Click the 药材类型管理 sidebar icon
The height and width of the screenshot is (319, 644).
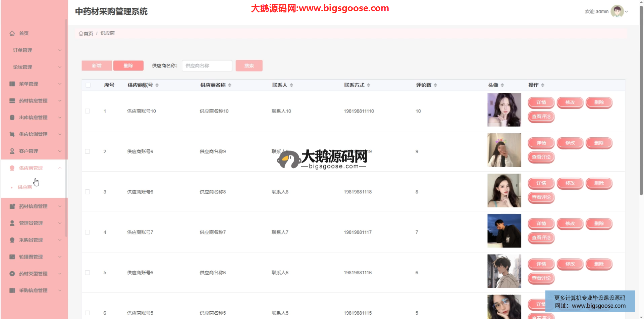12,273
